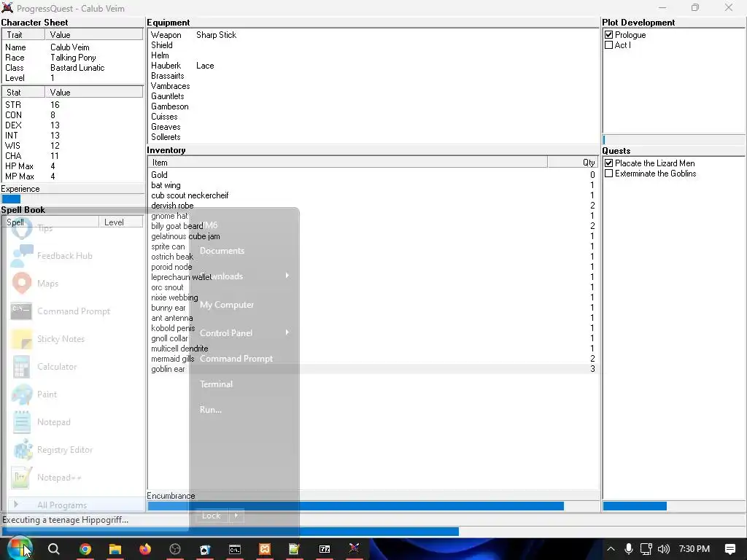Open network status tray icon
Viewport: 747px width, 560px height.
click(646, 549)
